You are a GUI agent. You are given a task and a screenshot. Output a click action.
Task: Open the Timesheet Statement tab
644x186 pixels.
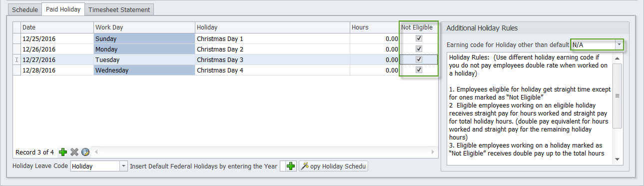[x=119, y=9]
